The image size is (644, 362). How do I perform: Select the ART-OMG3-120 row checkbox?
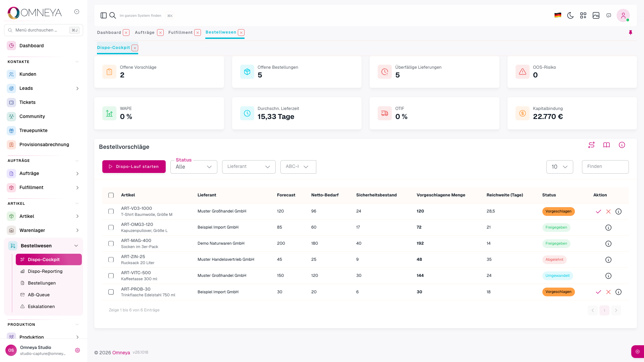pyautogui.click(x=111, y=228)
